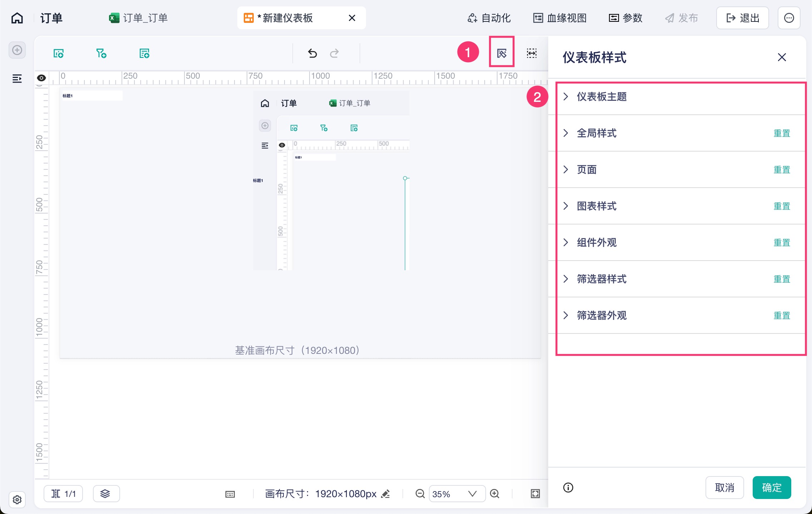This screenshot has width=812, height=514.
Task: Open the 参数 menu item
Action: pos(626,18)
